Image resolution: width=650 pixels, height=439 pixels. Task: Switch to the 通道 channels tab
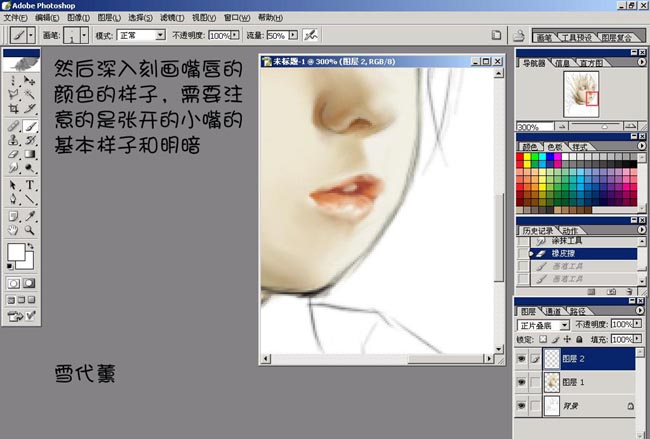tap(551, 311)
